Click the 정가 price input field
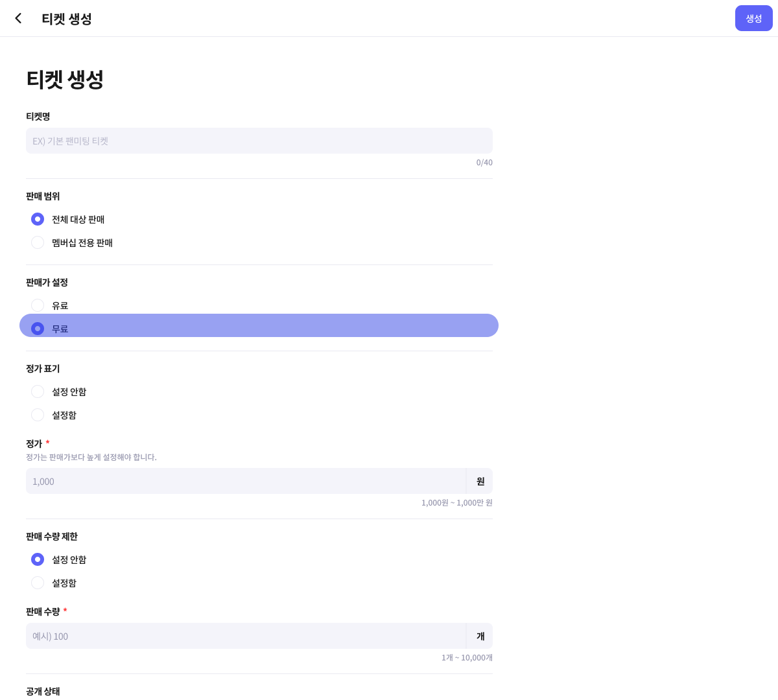The image size is (778, 700). (245, 481)
